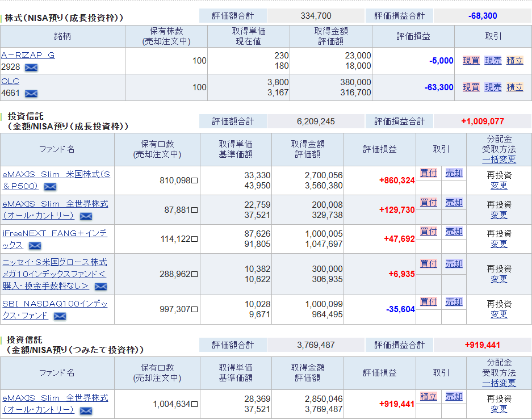Click 変更 for つみたて投資枠 全世界株式
Image resolution: width=532 pixels, height=420 pixels.
(499, 409)
